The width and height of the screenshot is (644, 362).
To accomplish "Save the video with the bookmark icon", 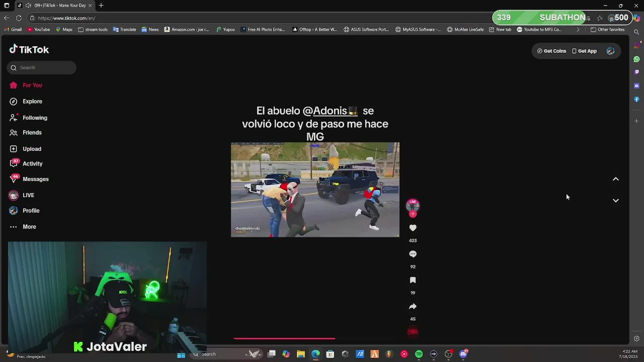I will pos(413,280).
